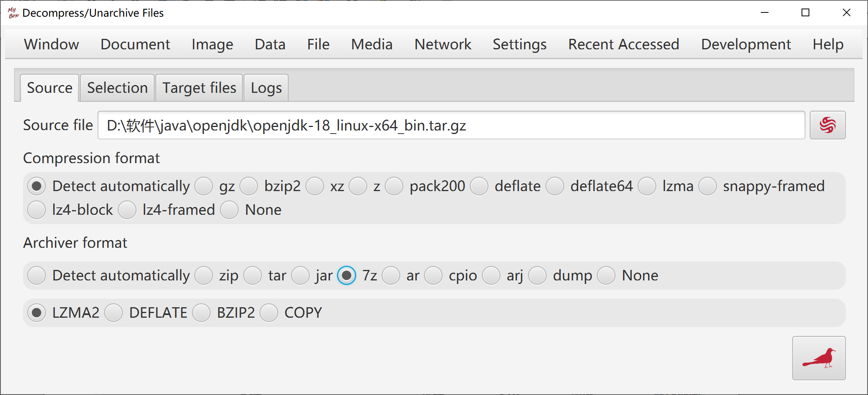Click the red bird start button
Screen dimensions: 868x395
819,358
